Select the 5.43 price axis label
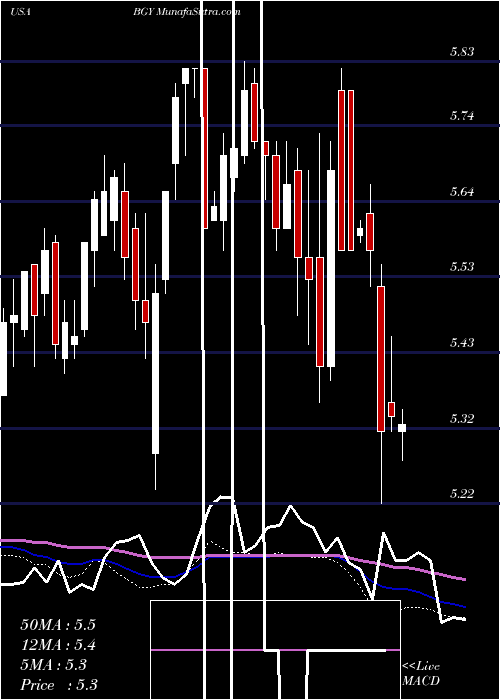 (x=462, y=343)
